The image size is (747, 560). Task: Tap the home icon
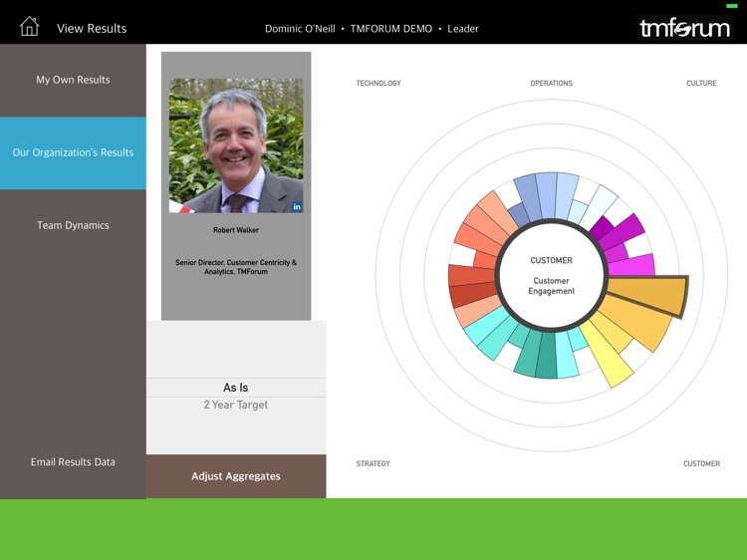(29, 26)
